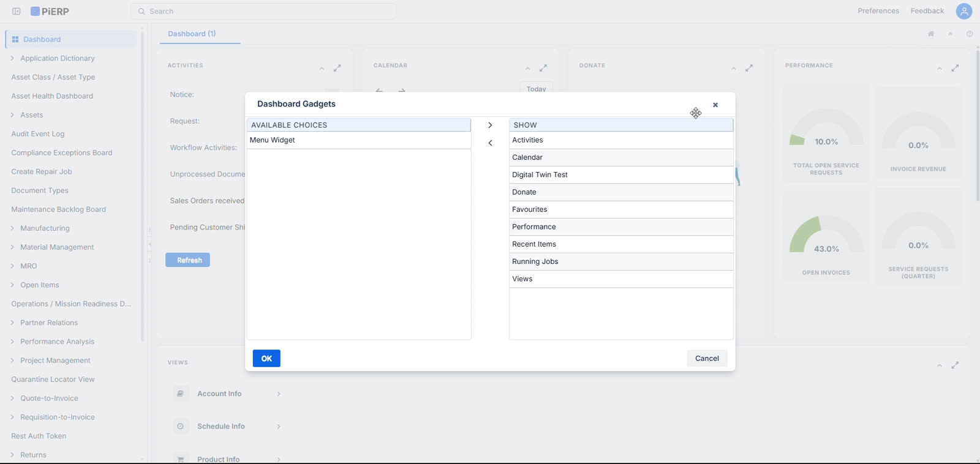Expand Application Dictionary in sidebar
The height and width of the screenshot is (464, 980).
(12, 58)
